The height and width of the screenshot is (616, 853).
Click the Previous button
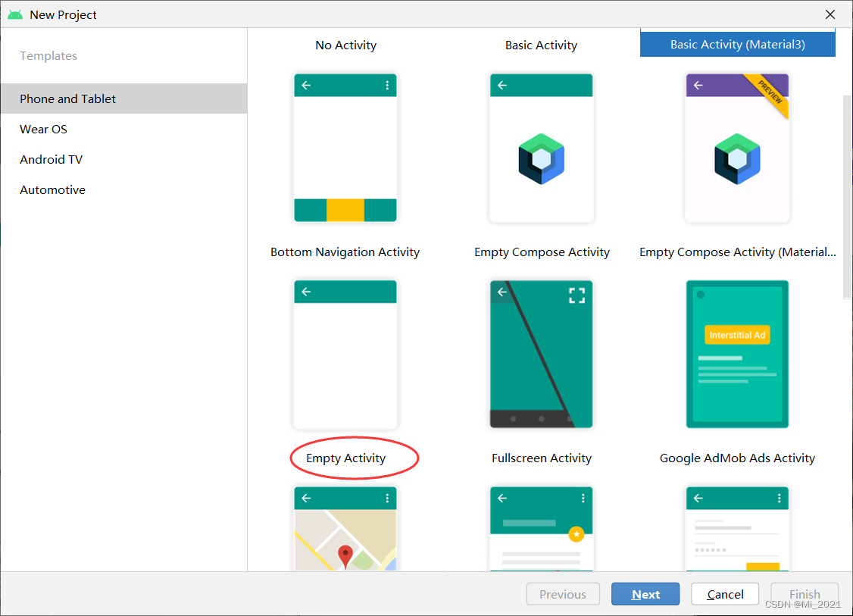[563, 594]
